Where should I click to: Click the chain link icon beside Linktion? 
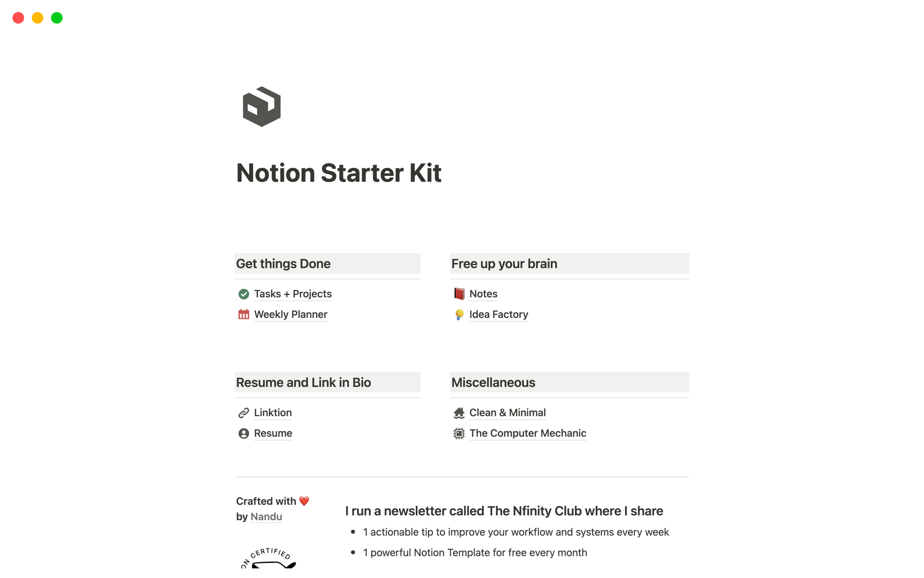[244, 413]
